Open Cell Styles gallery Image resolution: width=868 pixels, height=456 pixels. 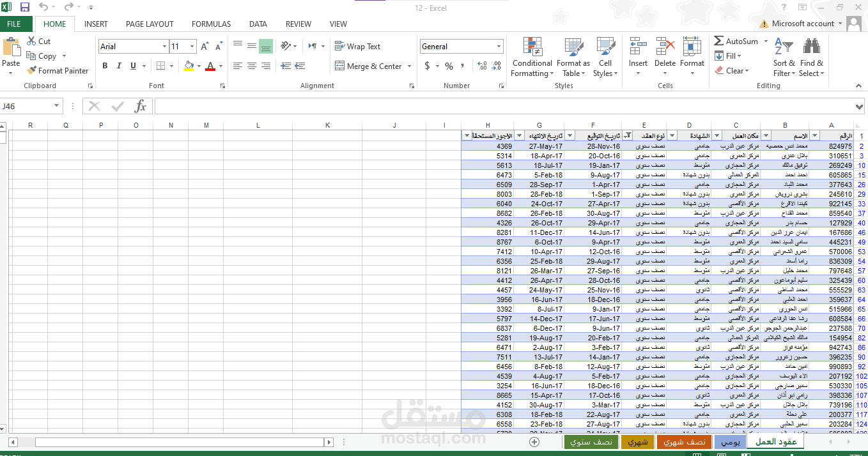pyautogui.click(x=605, y=57)
